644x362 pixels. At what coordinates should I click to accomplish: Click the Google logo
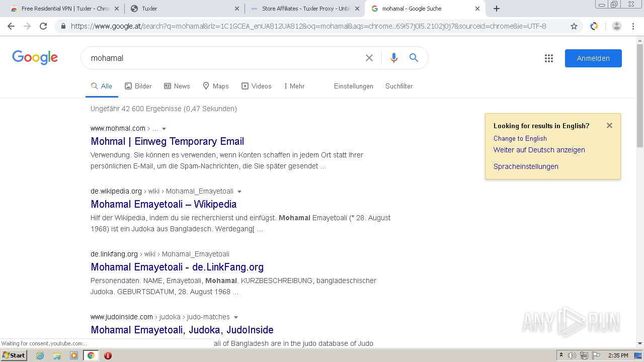(x=35, y=57)
